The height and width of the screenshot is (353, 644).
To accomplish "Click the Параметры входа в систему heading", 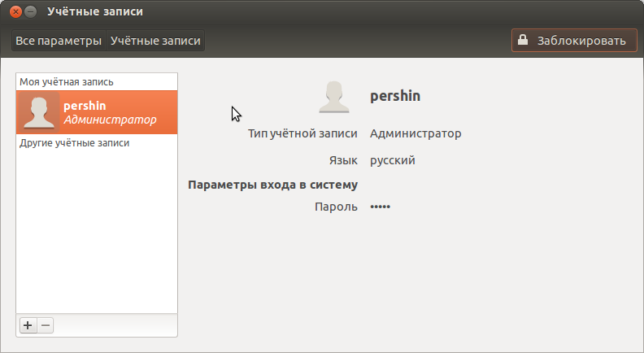I will [x=272, y=185].
